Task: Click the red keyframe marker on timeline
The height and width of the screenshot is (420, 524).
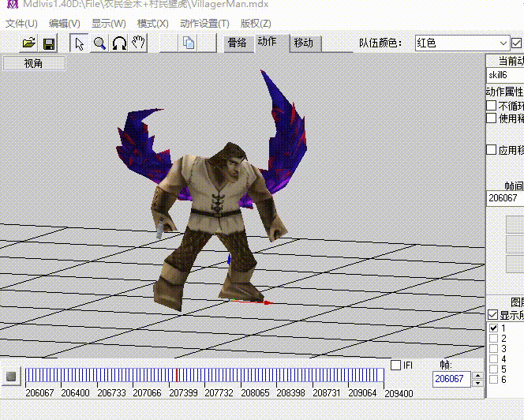Action: coord(177,375)
